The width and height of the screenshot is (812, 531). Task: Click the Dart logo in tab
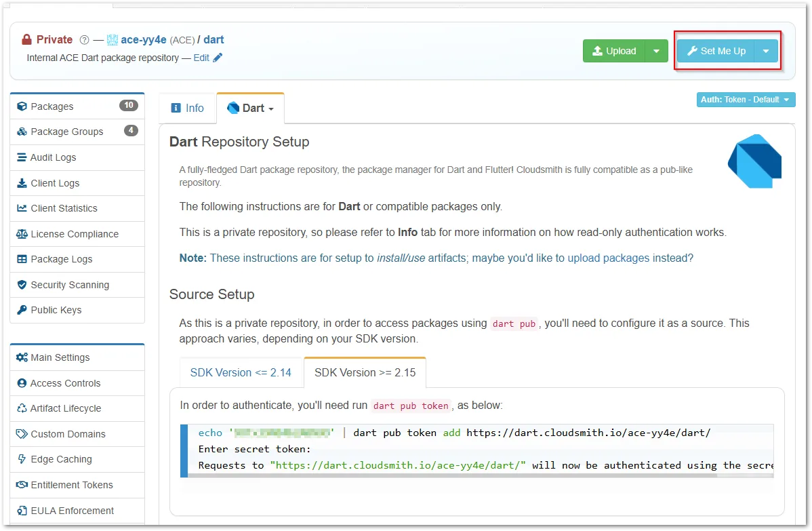233,108
